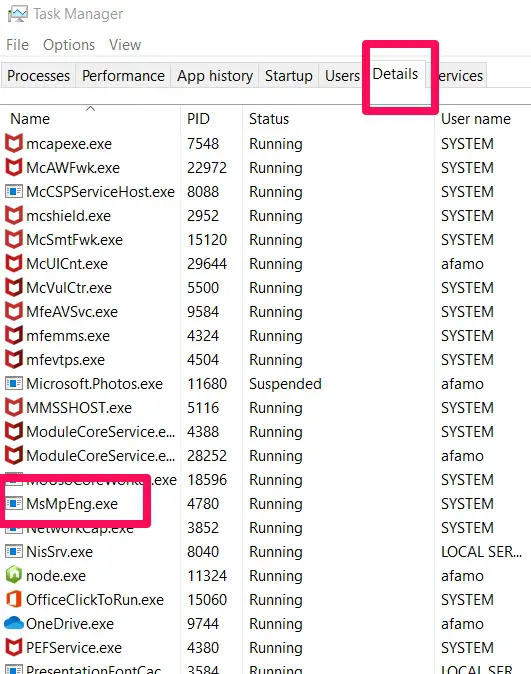Select the Details tab
531x674 pixels.
pyautogui.click(x=395, y=74)
